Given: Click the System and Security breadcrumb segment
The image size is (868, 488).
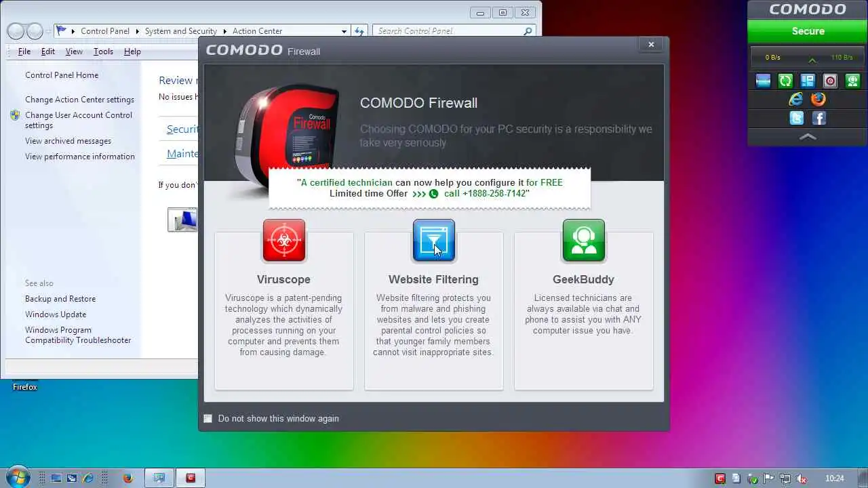Looking at the screenshot, I should [x=180, y=31].
